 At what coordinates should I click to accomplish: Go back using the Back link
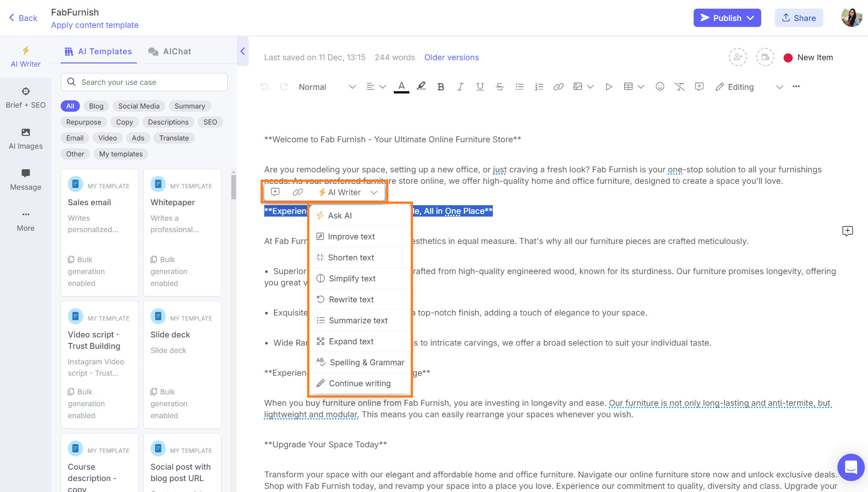point(23,18)
